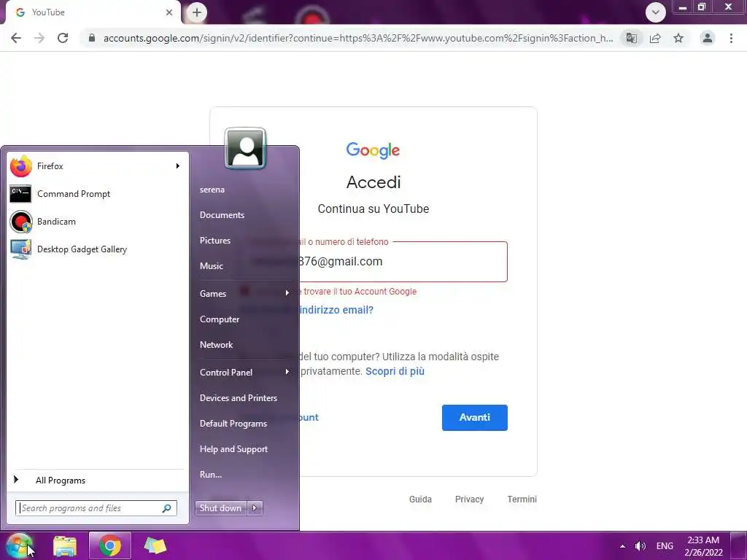Click the Google logo

tap(373, 150)
